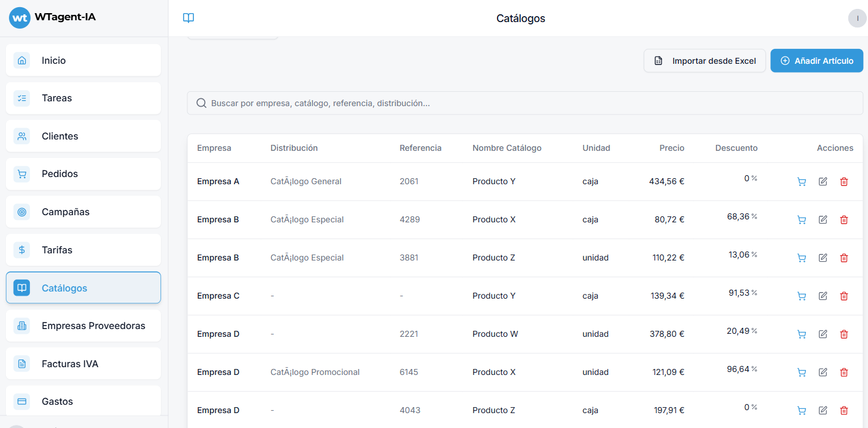This screenshot has width=868, height=428.
Task: Go to Facturas IVA
Action: 84,364
